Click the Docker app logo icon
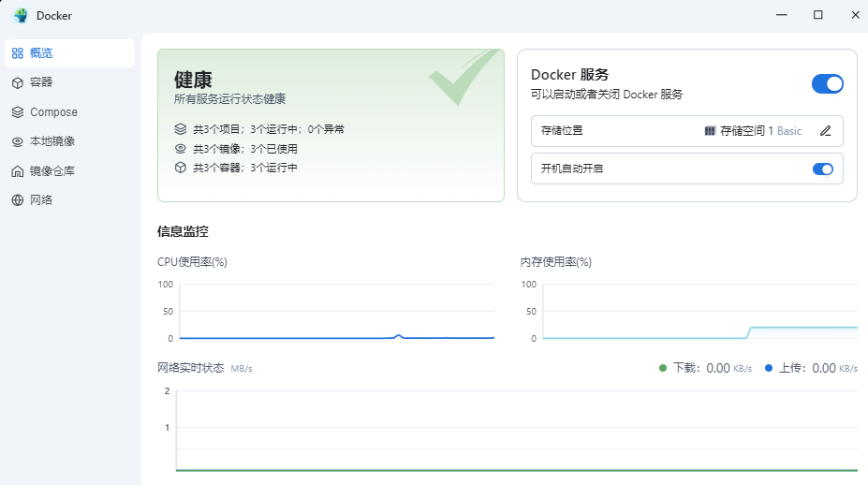This screenshot has height=485, width=868. (x=21, y=16)
